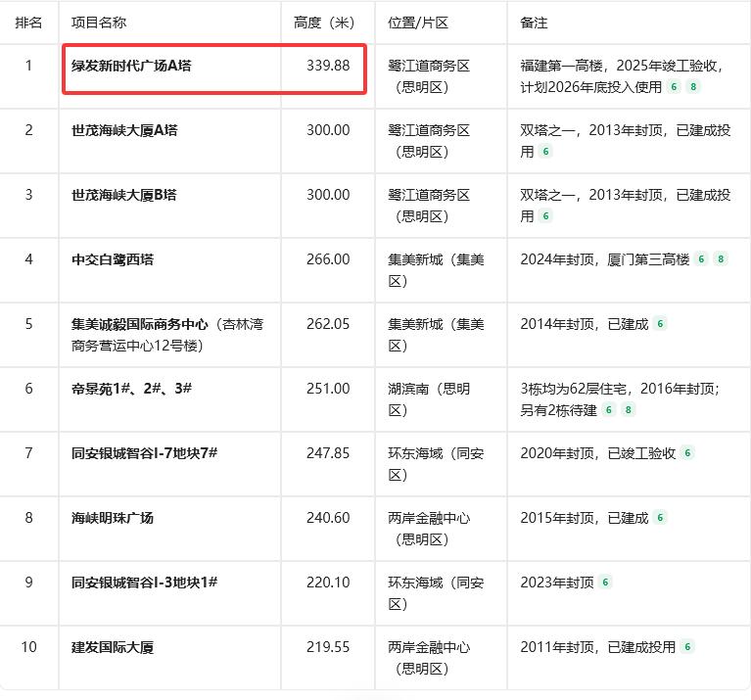Click note 2024年封顶，厦门第三高楼
The width and height of the screenshot is (751, 700).
coord(605,259)
